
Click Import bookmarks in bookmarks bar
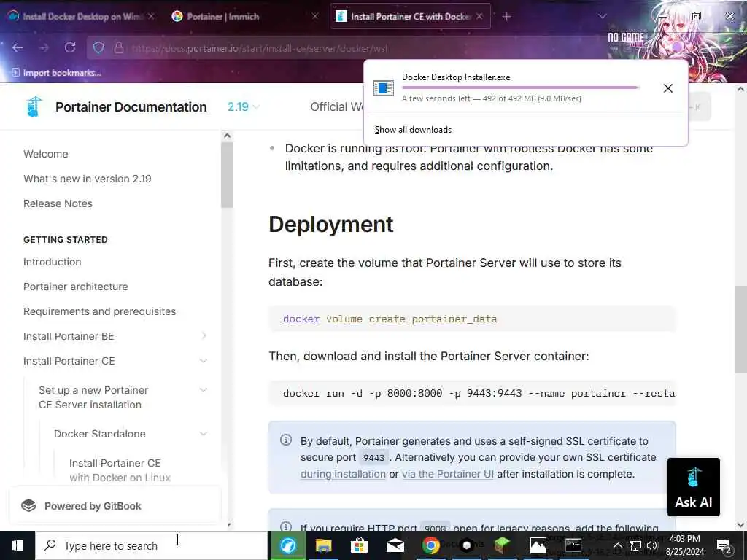point(56,73)
